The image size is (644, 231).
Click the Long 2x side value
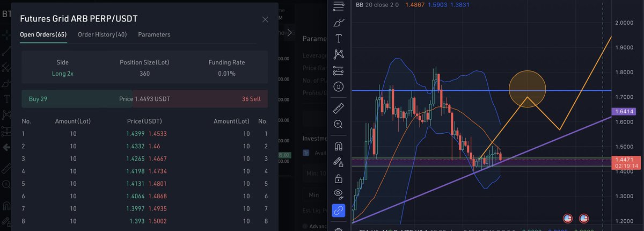click(62, 74)
